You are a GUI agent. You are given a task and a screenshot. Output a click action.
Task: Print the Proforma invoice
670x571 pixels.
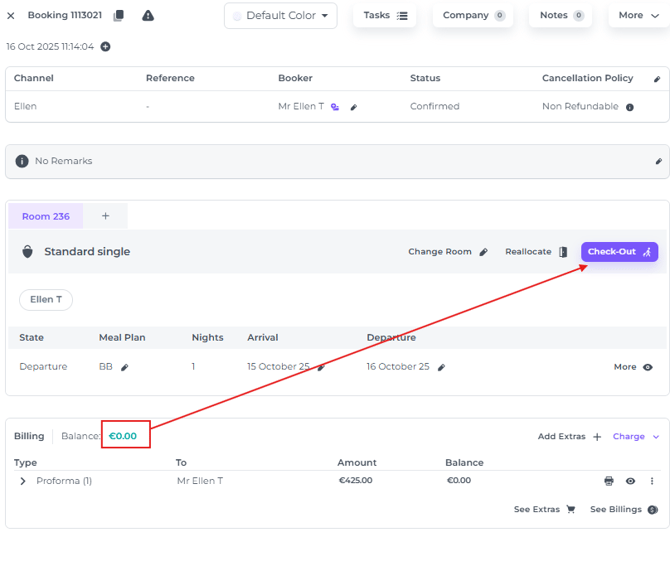pyautogui.click(x=609, y=481)
